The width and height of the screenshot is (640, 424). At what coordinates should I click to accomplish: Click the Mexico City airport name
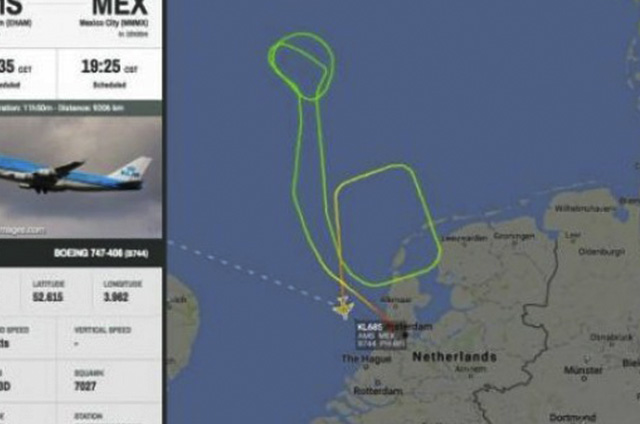[x=114, y=23]
